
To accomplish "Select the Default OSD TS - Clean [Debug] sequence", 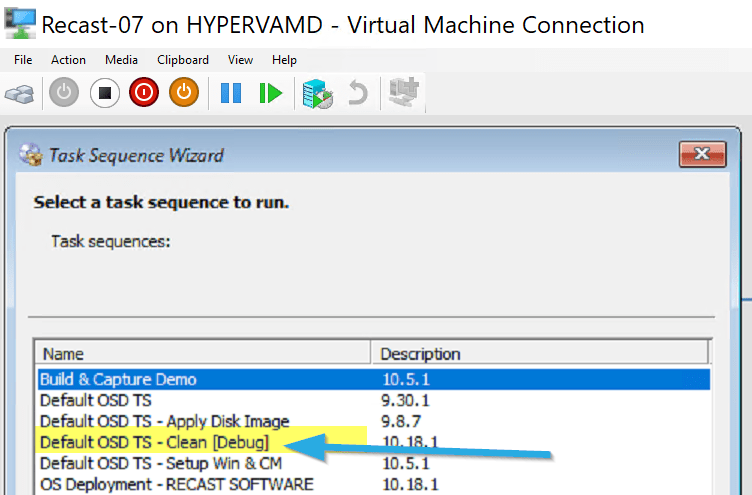I will pos(154,442).
